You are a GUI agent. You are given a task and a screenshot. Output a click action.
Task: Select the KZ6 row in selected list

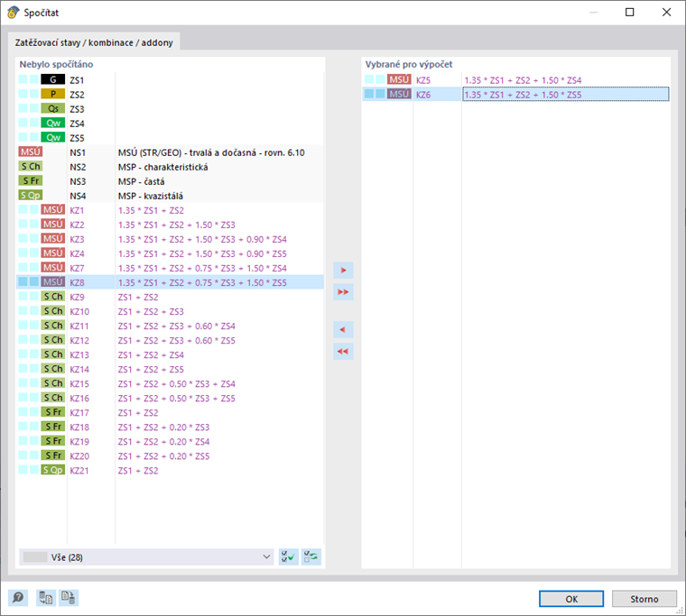(x=515, y=94)
